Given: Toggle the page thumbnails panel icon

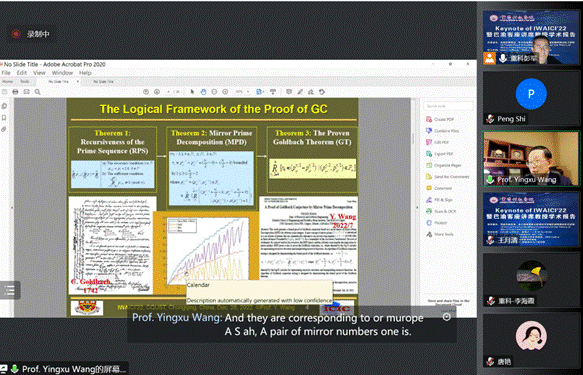Looking at the screenshot, I should tap(4, 106).
